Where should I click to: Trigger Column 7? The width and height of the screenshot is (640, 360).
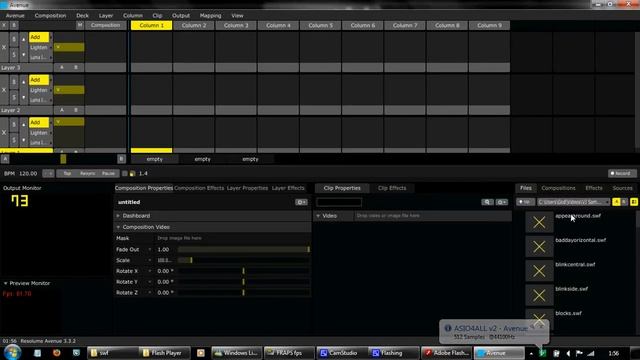coord(404,25)
